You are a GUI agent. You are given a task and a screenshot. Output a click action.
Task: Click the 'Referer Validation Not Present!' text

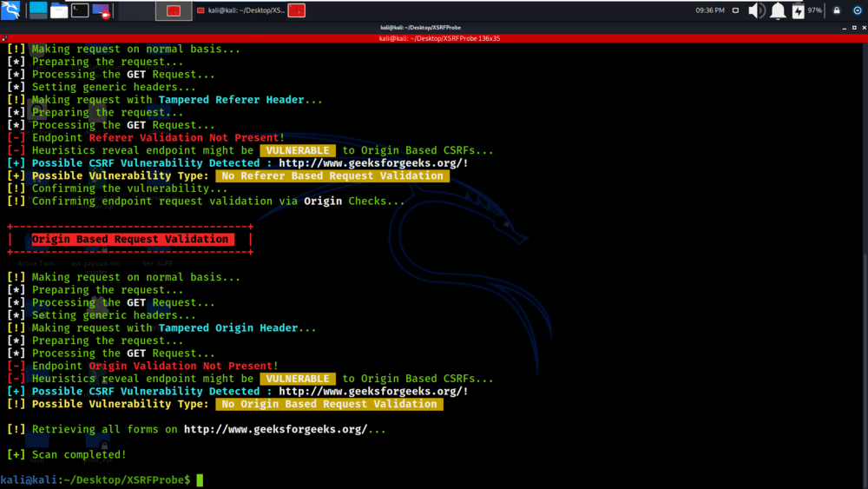pos(187,137)
